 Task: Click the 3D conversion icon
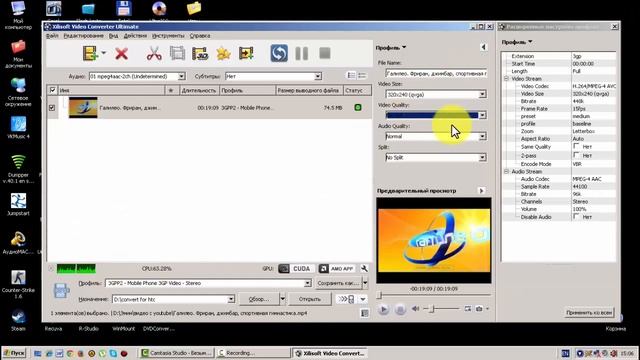click(200, 53)
